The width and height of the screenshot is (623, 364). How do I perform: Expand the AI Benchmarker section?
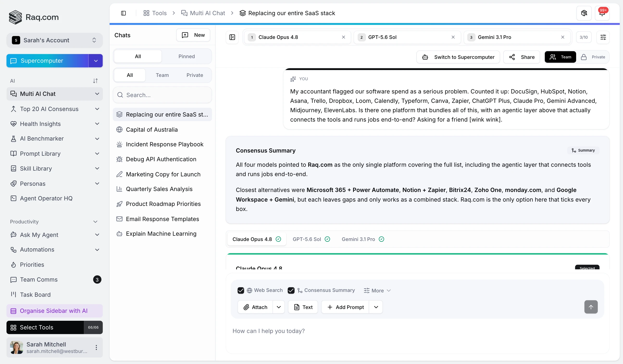97,139
